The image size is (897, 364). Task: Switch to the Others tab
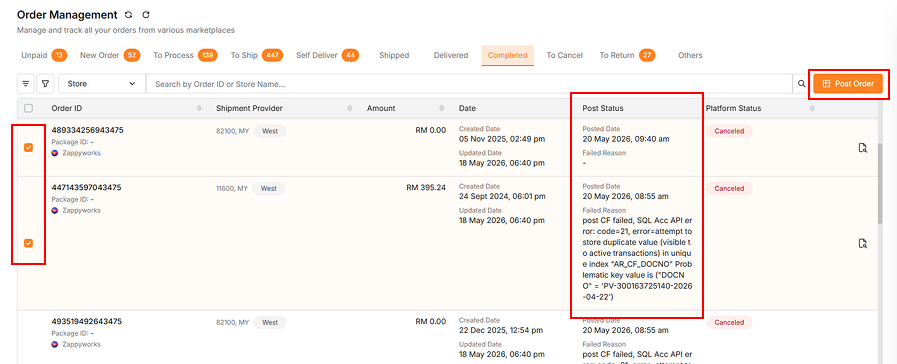pyautogui.click(x=690, y=55)
